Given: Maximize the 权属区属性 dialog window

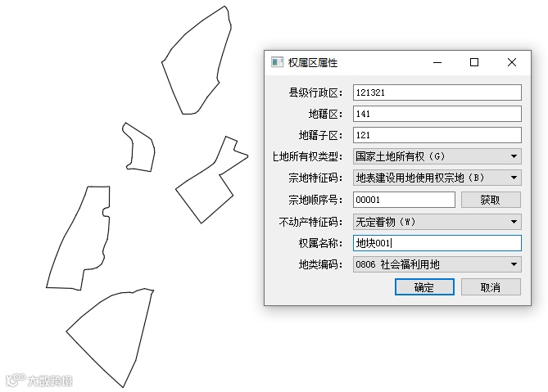Looking at the screenshot, I should 474,62.
